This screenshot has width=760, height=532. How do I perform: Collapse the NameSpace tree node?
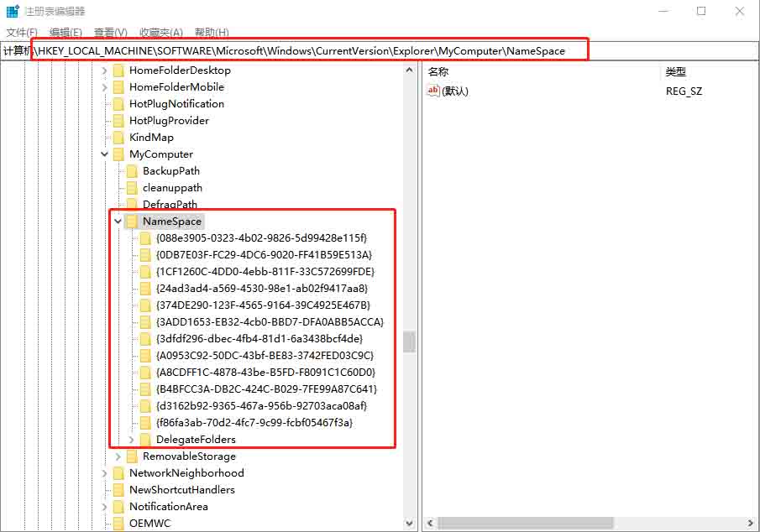(118, 222)
